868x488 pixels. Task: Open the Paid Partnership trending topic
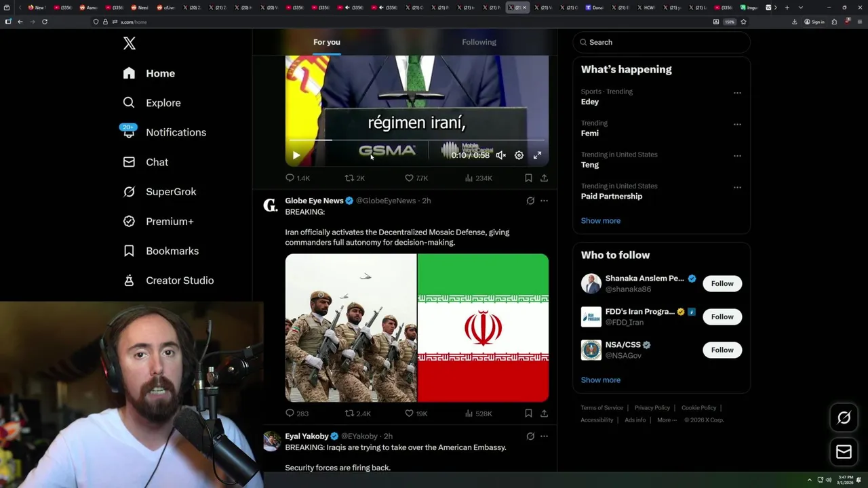click(x=612, y=197)
